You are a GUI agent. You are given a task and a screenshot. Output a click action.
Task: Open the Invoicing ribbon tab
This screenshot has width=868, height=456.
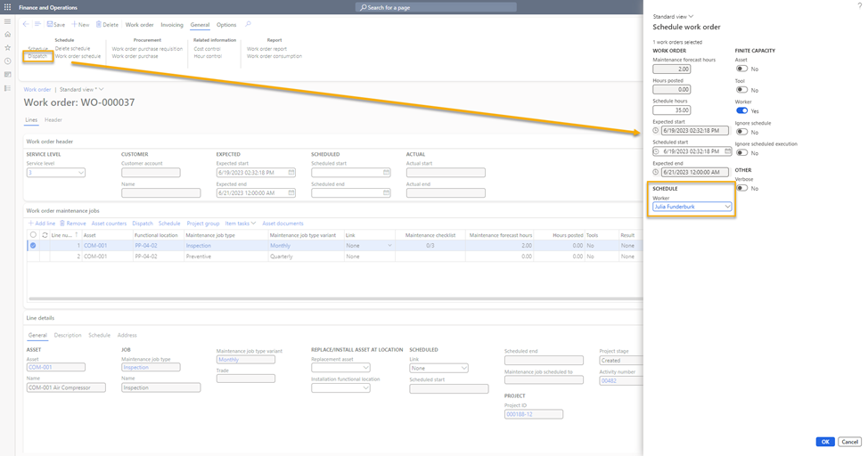click(172, 24)
